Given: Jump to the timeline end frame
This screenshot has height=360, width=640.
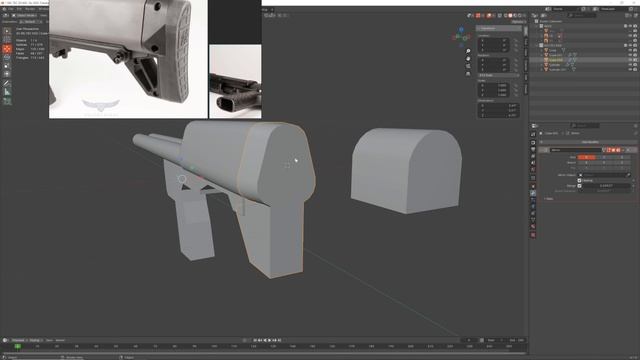Looking at the screenshot, I should 280,340.
